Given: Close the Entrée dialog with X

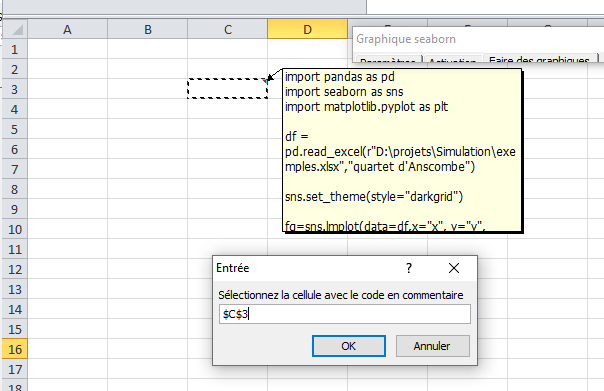Looking at the screenshot, I should pyautogui.click(x=454, y=268).
